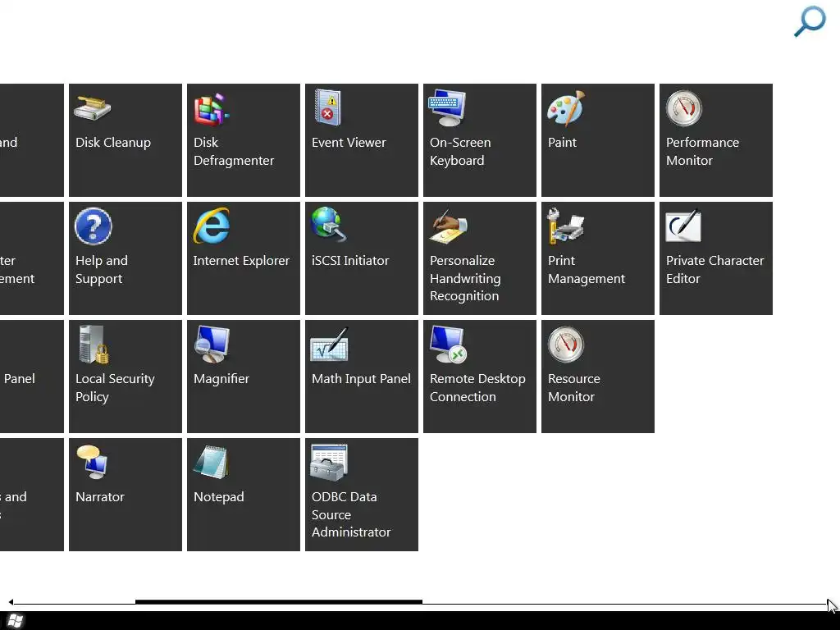The width and height of the screenshot is (840, 630).
Task: Open the Help and Support question mark icon
Action: [94, 226]
